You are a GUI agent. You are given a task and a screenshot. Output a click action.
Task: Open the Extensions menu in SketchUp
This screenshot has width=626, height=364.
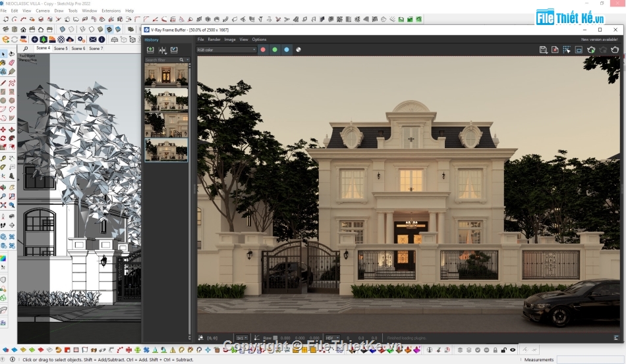click(111, 11)
